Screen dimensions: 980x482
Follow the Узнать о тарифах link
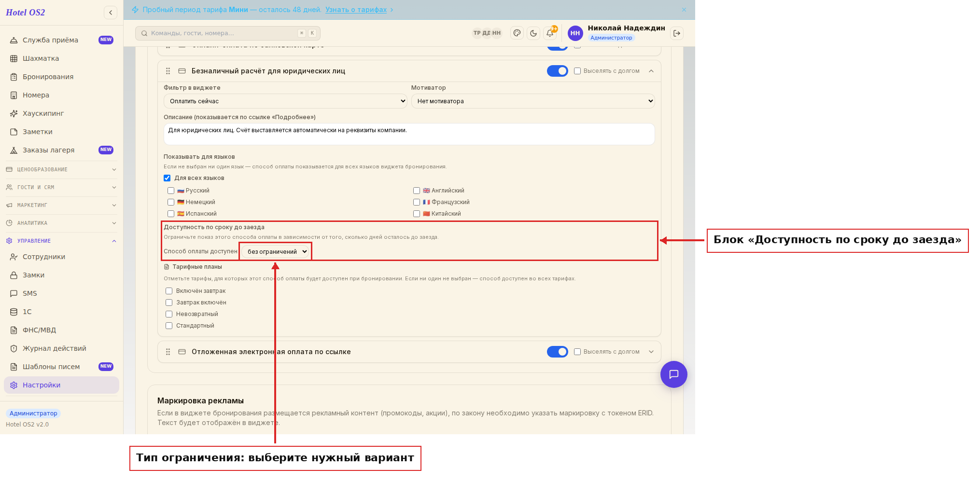tap(356, 10)
